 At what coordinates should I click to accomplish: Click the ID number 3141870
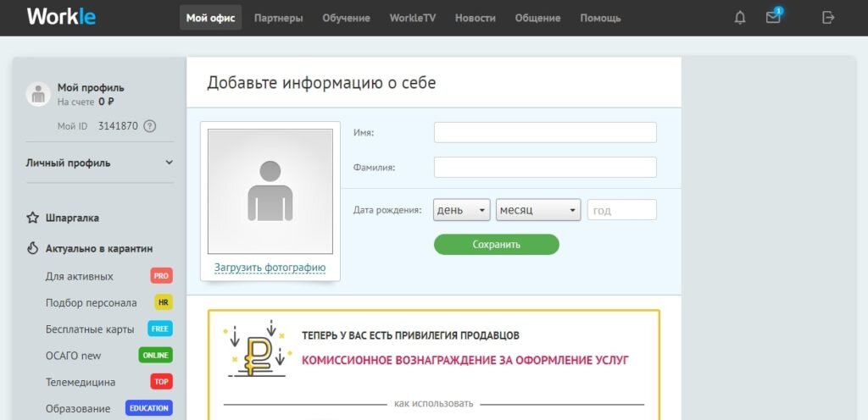coord(118,126)
